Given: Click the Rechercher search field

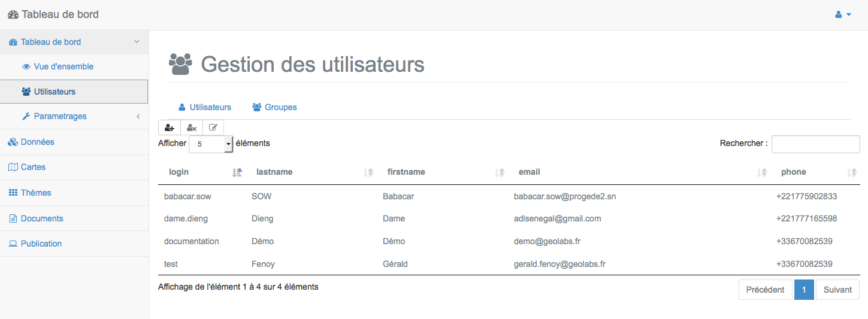Looking at the screenshot, I should click(x=815, y=144).
